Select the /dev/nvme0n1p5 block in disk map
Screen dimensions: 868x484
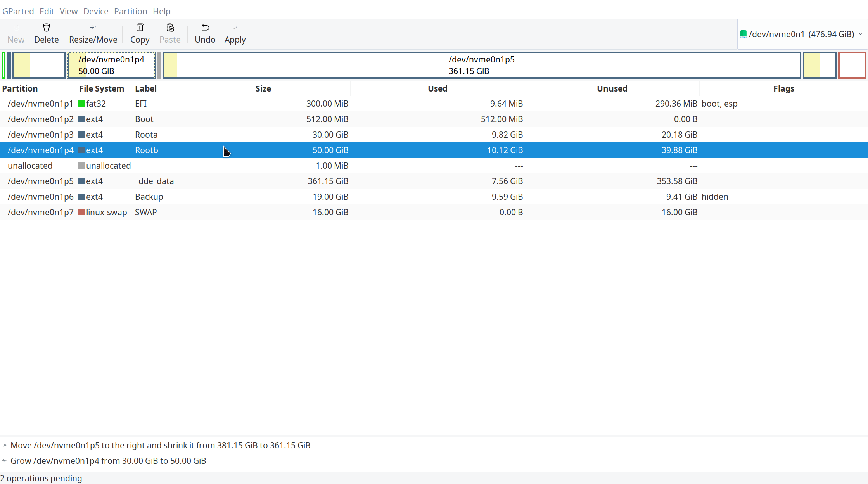tap(481, 65)
